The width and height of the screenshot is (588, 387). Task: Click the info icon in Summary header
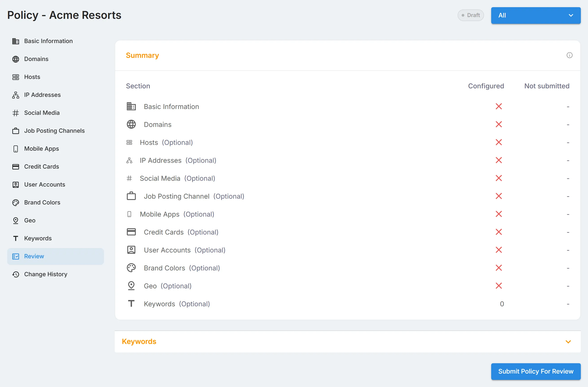(569, 55)
